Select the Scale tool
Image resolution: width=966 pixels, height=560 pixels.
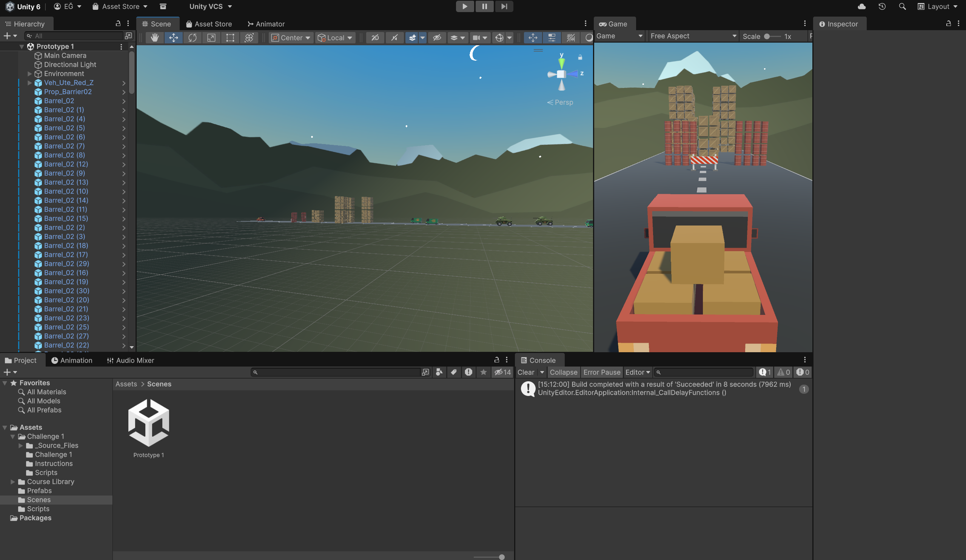[x=211, y=38]
